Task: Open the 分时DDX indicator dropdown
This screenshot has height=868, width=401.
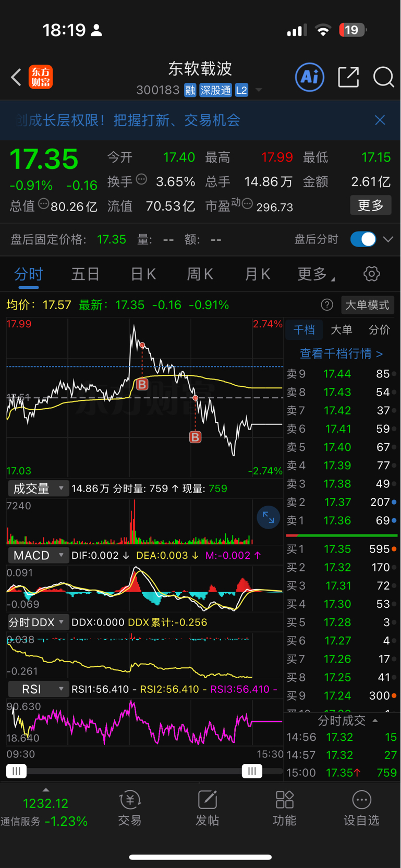Action: 38,622
